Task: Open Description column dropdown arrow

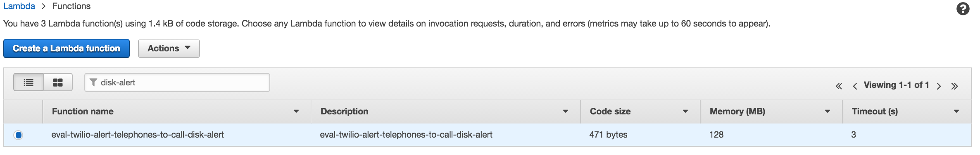Action: click(566, 111)
